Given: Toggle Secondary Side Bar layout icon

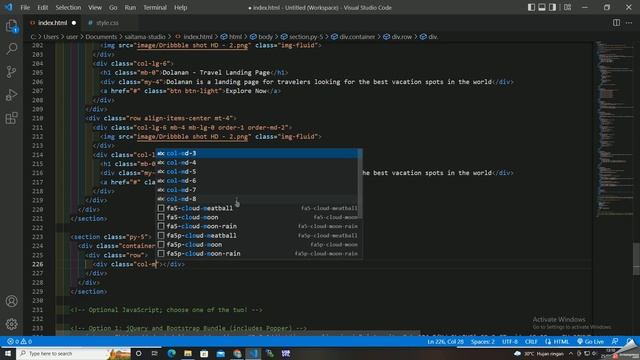Looking at the screenshot, I should (x=552, y=7).
